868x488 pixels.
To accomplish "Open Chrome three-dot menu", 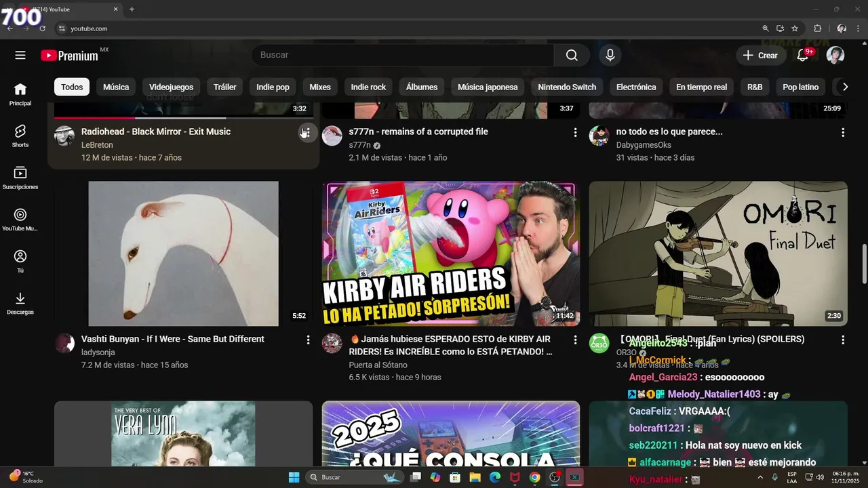I will pyautogui.click(x=858, y=28).
